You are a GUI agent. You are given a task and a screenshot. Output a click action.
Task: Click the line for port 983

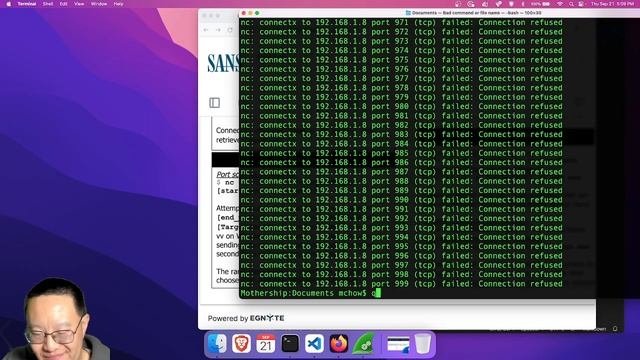[401, 134]
